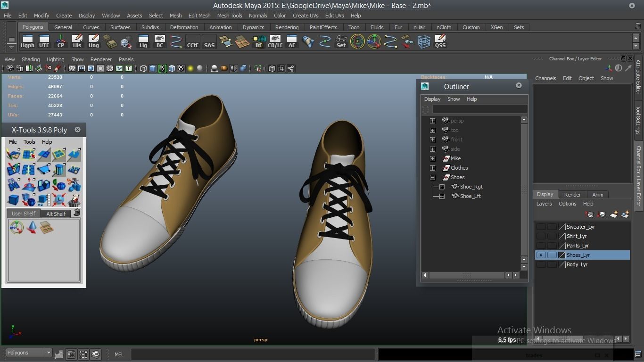Click the MEL command line input field

coord(253,354)
